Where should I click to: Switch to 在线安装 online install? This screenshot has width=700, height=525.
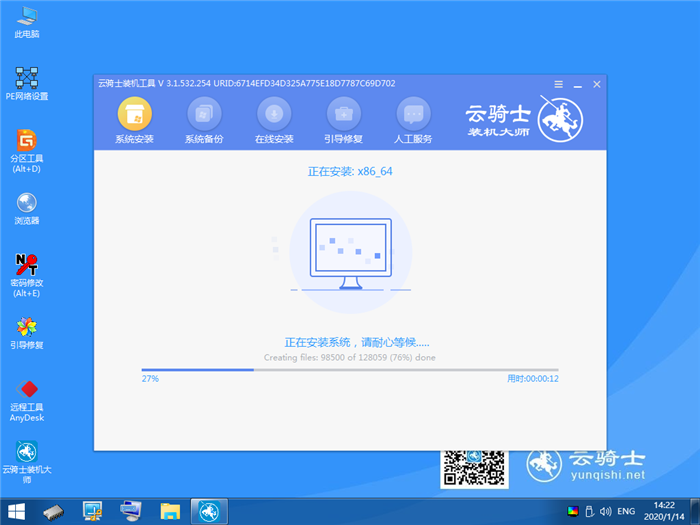tap(274, 120)
